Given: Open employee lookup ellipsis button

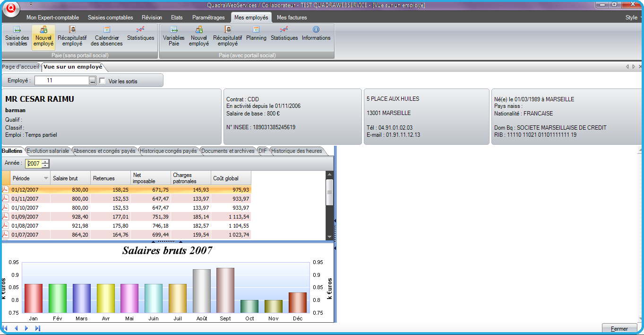Looking at the screenshot, I should 92,81.
